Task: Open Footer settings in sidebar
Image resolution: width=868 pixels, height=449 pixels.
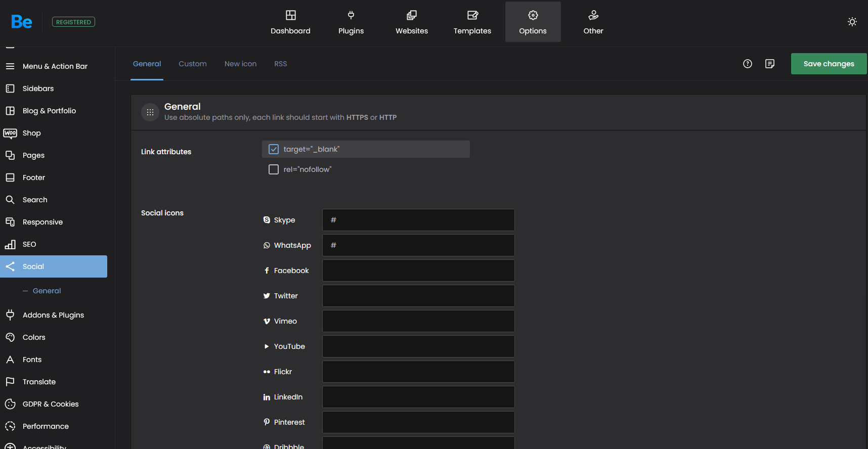Action: 54,177
